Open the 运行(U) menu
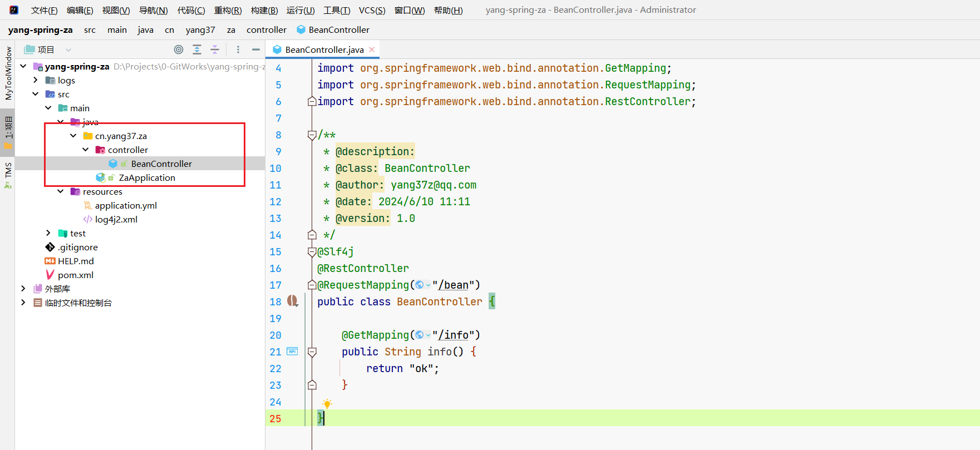 tap(301, 10)
